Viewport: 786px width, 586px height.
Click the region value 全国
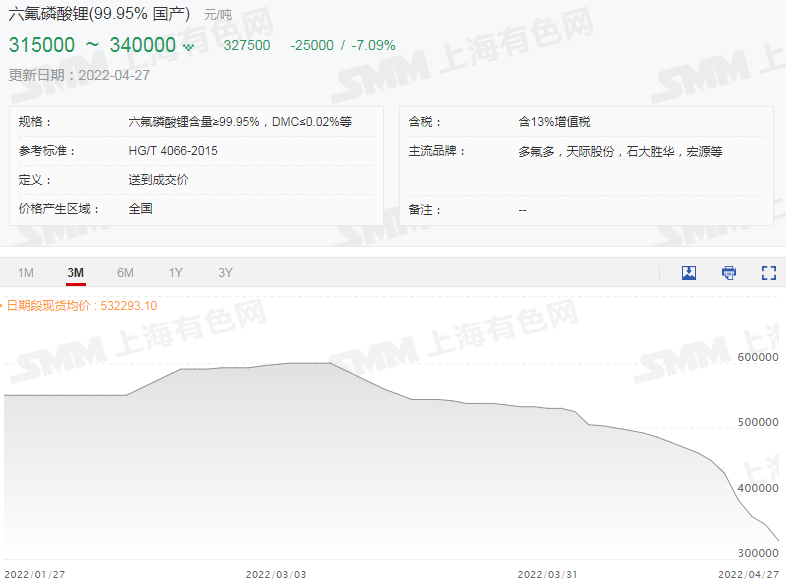pos(140,209)
